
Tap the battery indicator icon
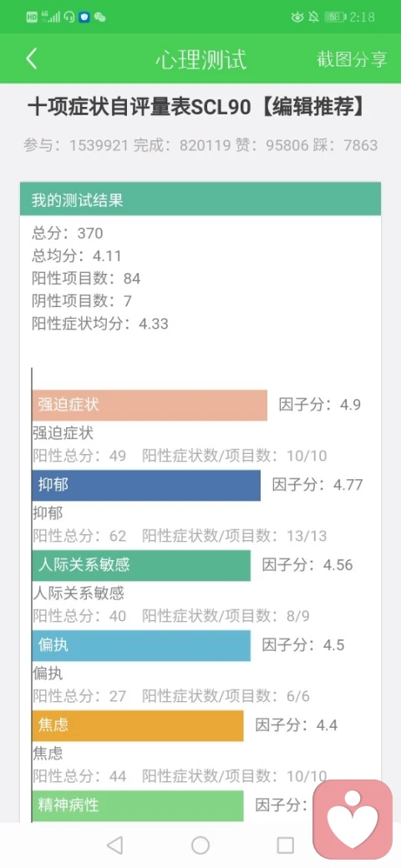coord(335,18)
